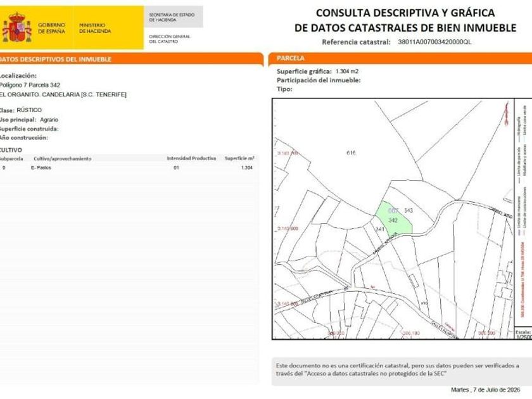Click the Superficie gráfica 1.304 m2 value
532x399 pixels.
point(347,71)
